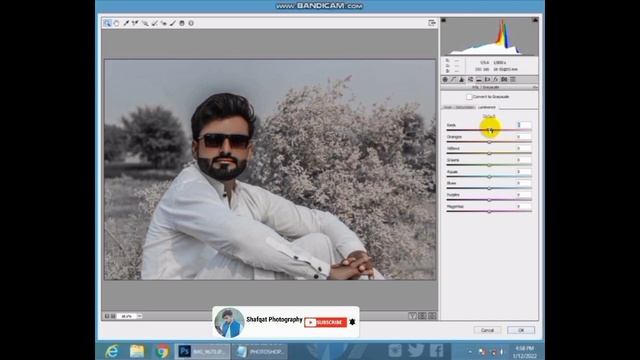Toggle full screen mode icon
Image resolution: width=640 pixels, height=360 pixels.
[432, 23]
